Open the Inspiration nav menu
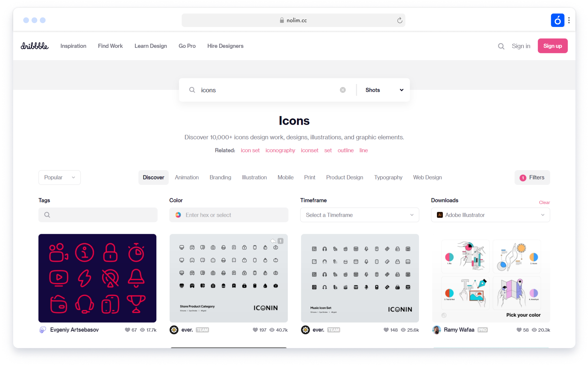This screenshot has height=366, width=588. [x=73, y=46]
